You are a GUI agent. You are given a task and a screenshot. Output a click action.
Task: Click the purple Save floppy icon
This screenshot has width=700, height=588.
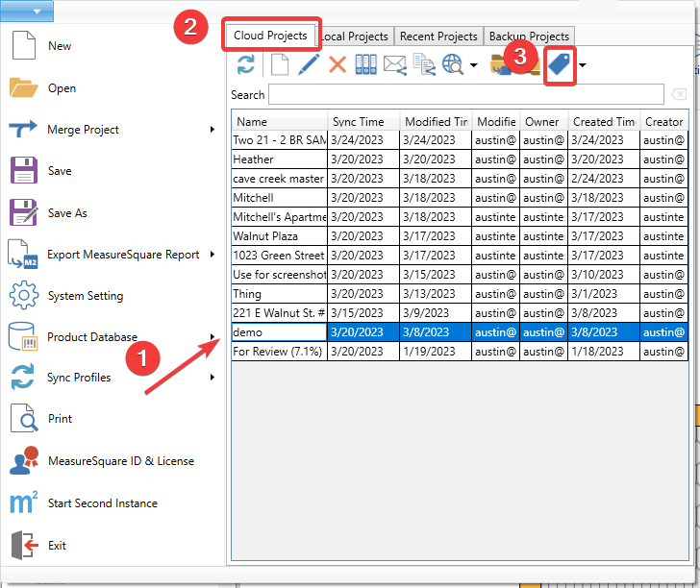click(x=23, y=170)
